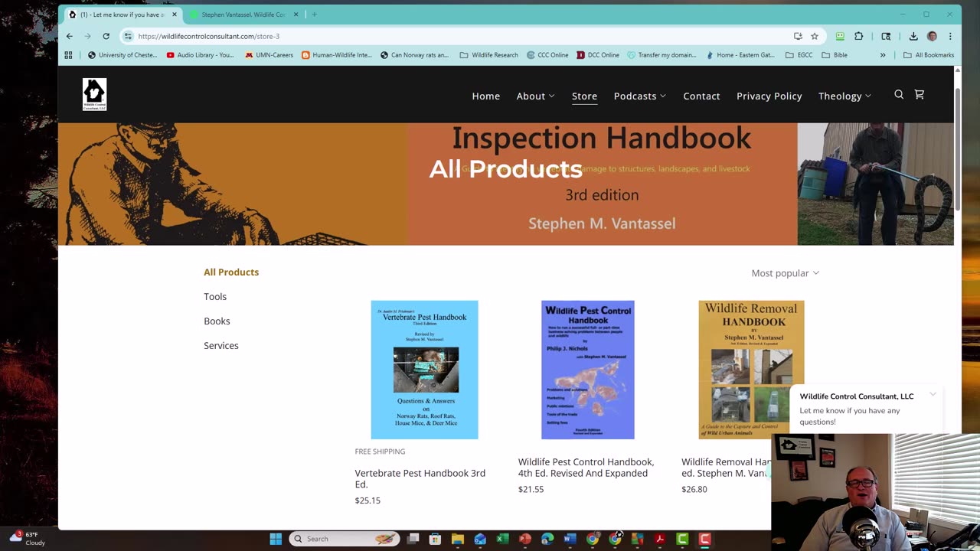Filter by Tools category
980x551 pixels.
coord(215,296)
